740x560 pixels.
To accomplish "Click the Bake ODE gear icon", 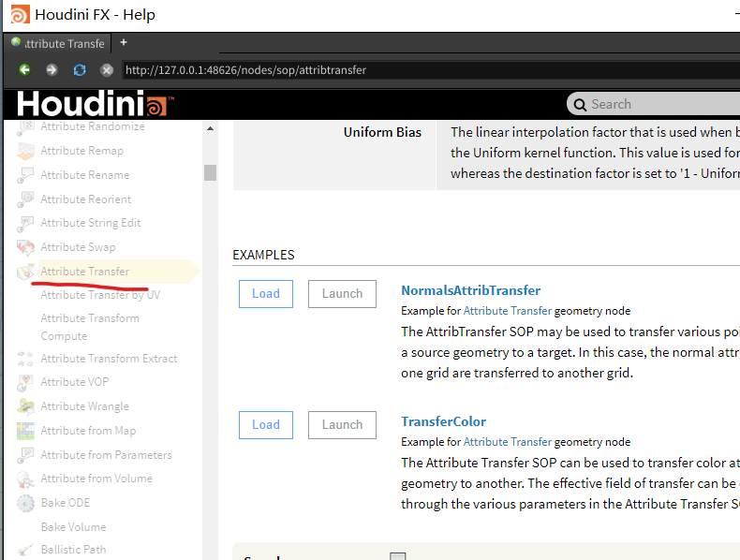I will [25, 504].
